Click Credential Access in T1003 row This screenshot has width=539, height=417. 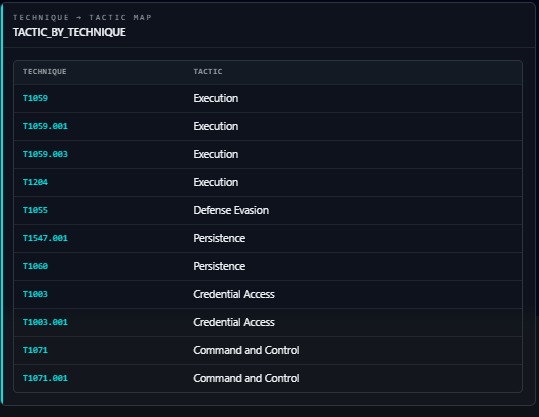pos(234,294)
